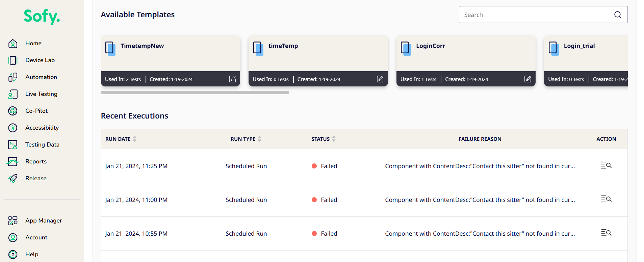Screen dimensions: 644x262
Task: Click the edit icon on TimetempNew template
Action: (232, 79)
